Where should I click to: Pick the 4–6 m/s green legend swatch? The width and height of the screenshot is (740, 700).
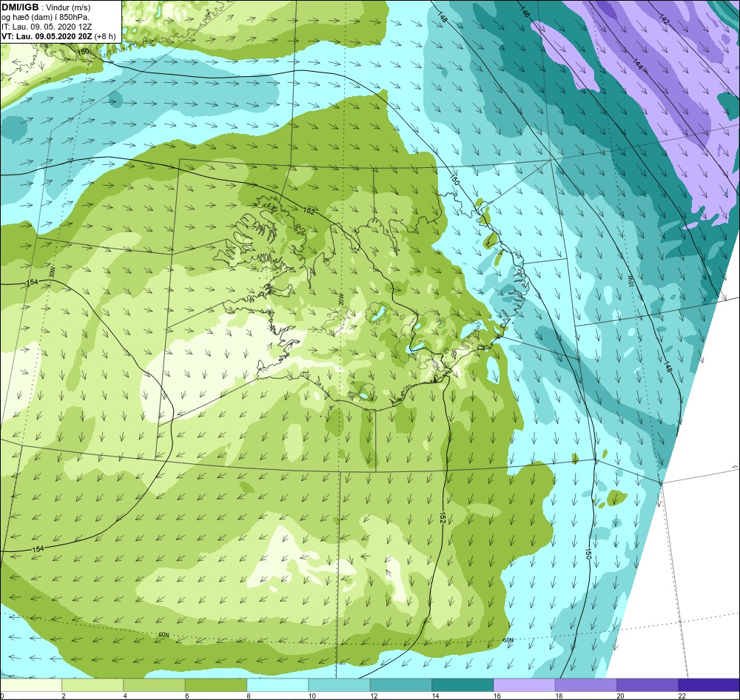pos(155,685)
